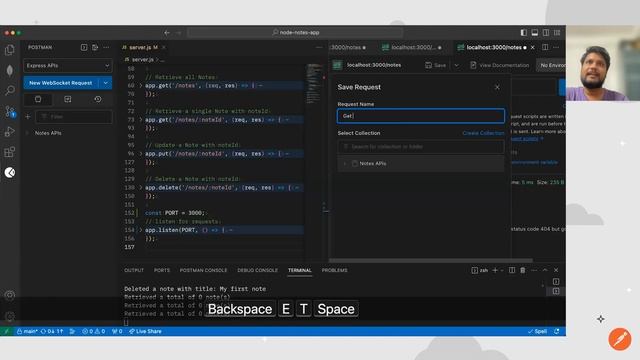Viewport: 640px width, 360px height.
Task: Click the Search for collection field
Action: [x=421, y=147]
